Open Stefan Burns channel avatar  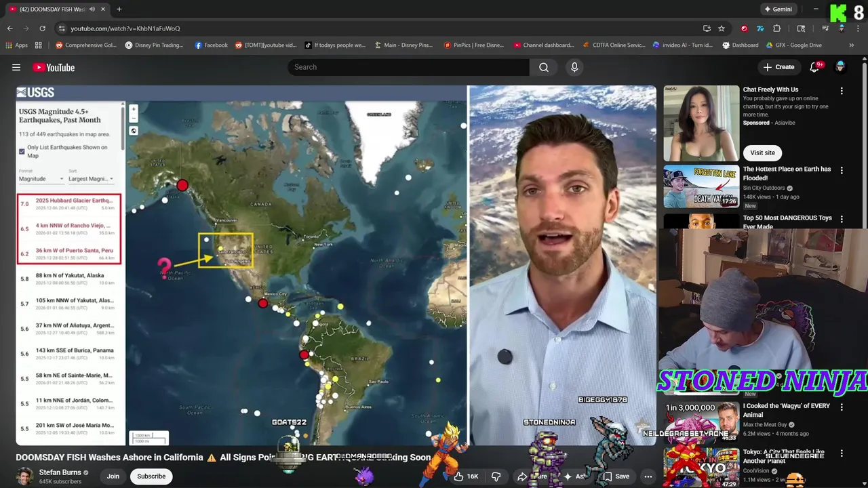click(x=24, y=476)
